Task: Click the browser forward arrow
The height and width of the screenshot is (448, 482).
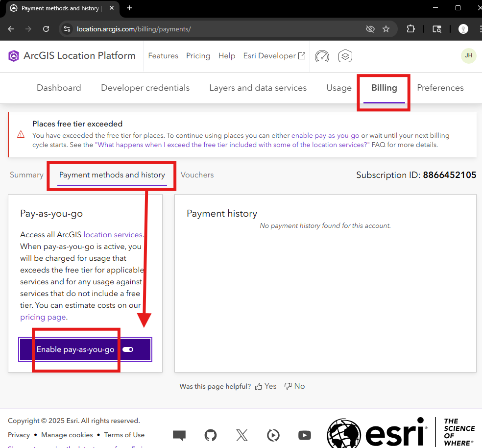Action: point(28,29)
